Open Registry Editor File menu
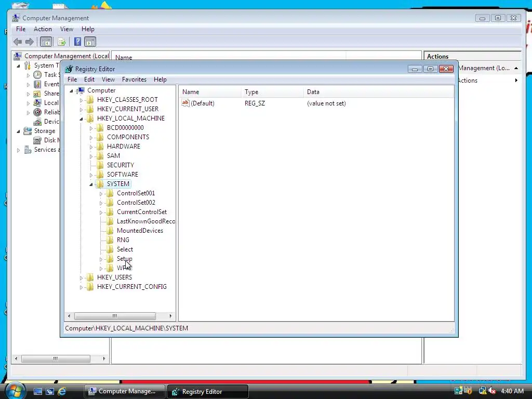 coord(72,79)
